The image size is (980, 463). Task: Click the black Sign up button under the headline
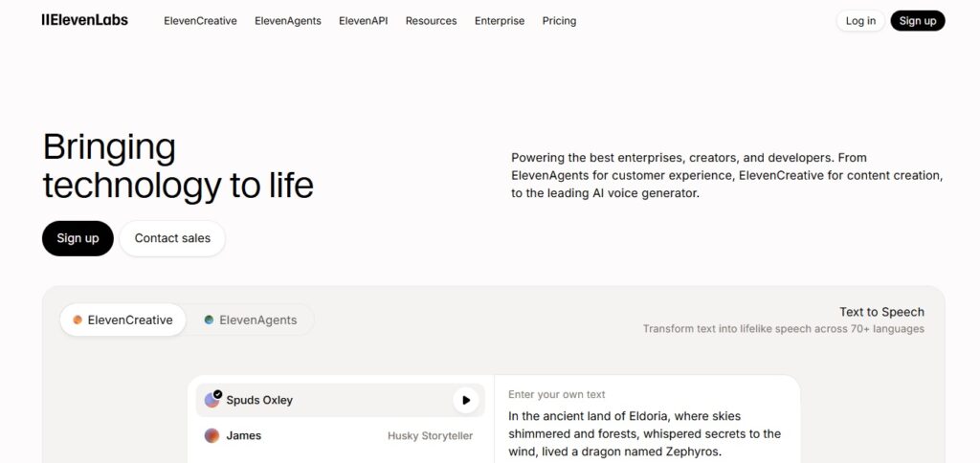pyautogui.click(x=78, y=238)
